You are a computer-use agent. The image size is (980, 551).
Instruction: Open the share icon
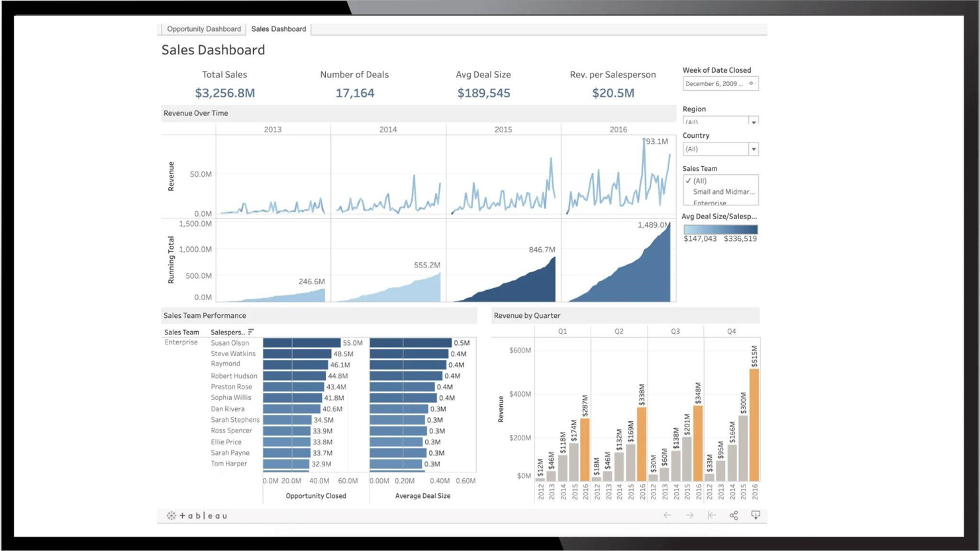734,515
